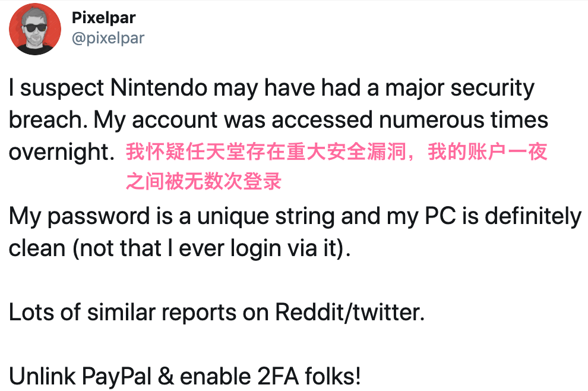588x391 pixels.
Task: Click the pink Chinese text starting 我怀疑任天堂
Action: pos(336,153)
